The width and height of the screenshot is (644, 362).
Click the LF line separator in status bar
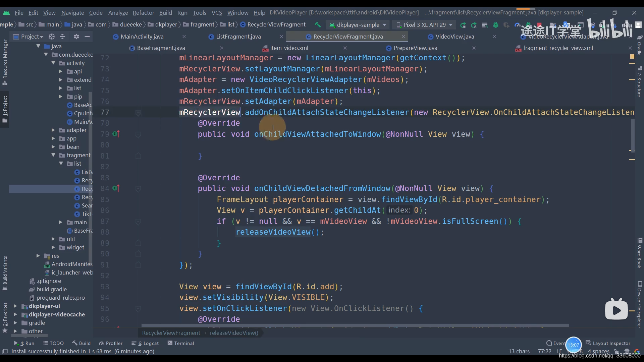click(x=559, y=351)
